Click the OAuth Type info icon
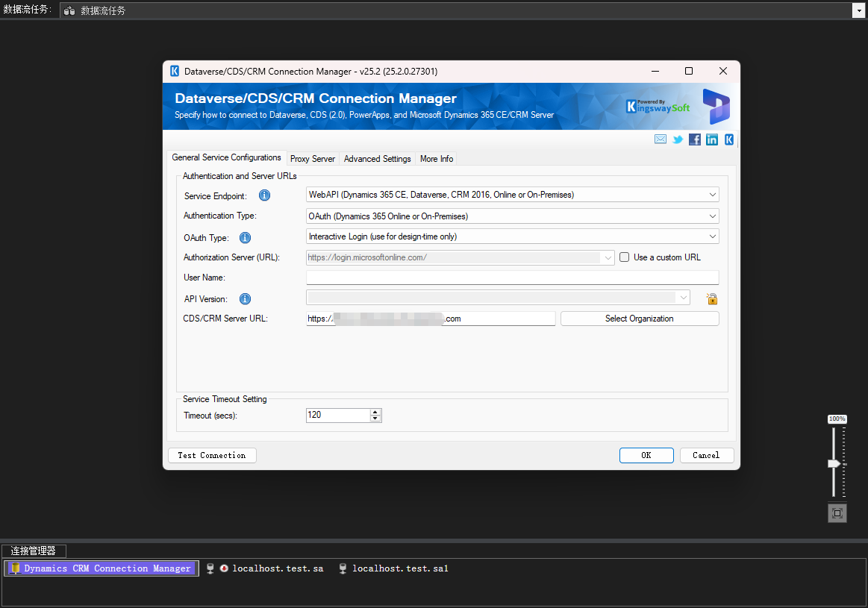Viewport: 868px width, 608px height. [246, 238]
